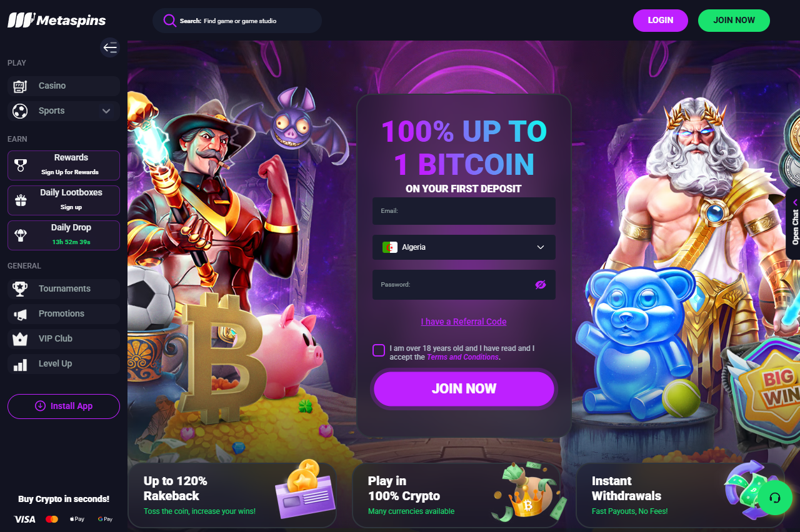Expand the Sports submenu chevron
The height and width of the screenshot is (532, 800).
[x=106, y=111]
